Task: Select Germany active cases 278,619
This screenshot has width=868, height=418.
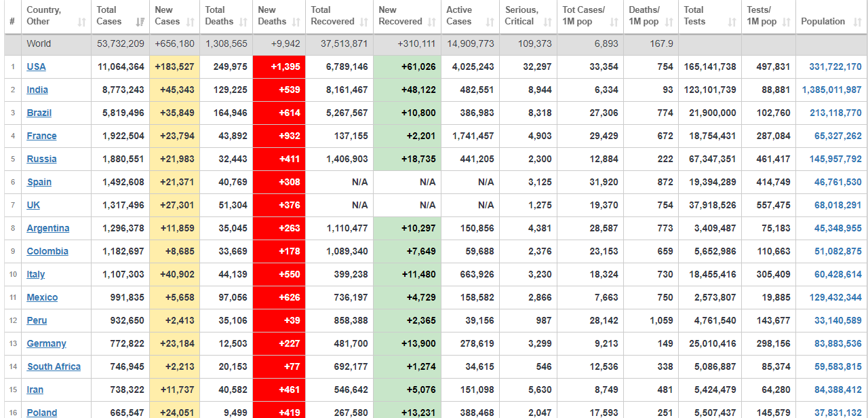Action: (x=477, y=343)
